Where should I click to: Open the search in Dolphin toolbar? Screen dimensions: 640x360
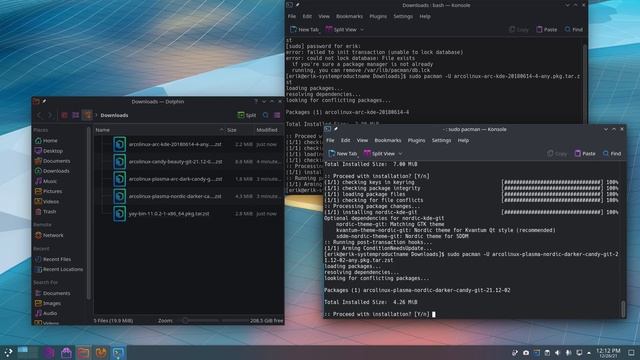pos(266,116)
